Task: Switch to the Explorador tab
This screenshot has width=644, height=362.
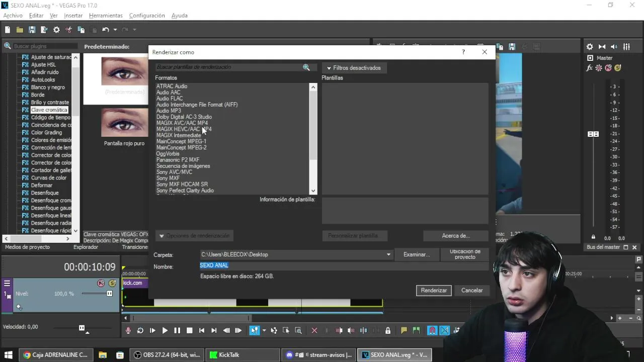Action: click(x=86, y=247)
